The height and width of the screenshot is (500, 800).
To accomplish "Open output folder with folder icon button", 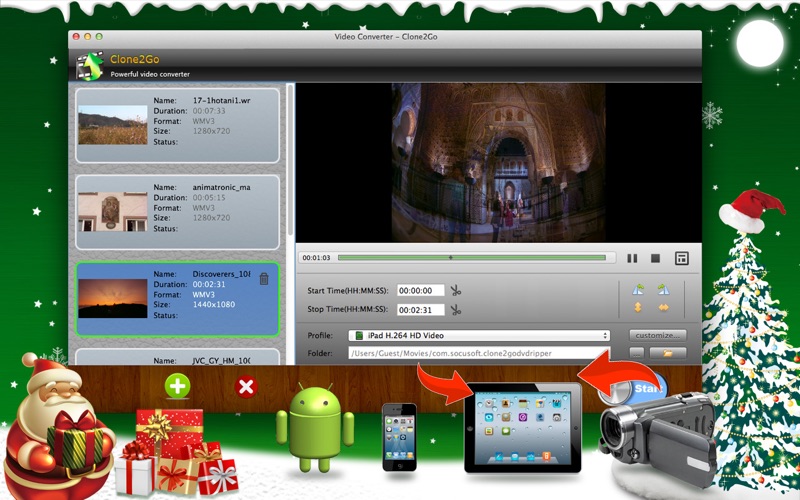I will [x=668, y=353].
